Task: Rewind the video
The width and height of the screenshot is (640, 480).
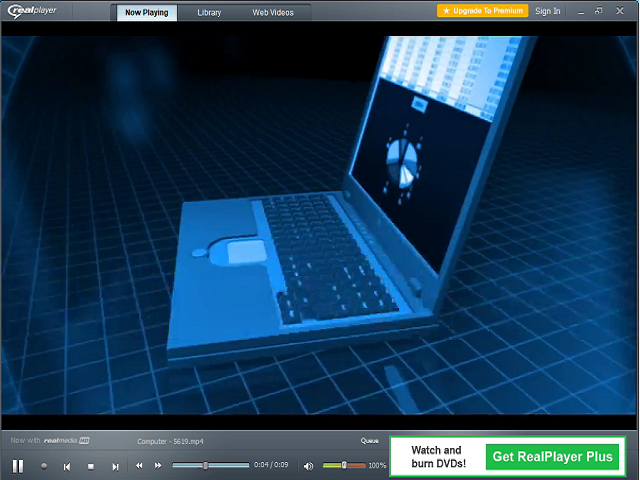Action: point(139,465)
